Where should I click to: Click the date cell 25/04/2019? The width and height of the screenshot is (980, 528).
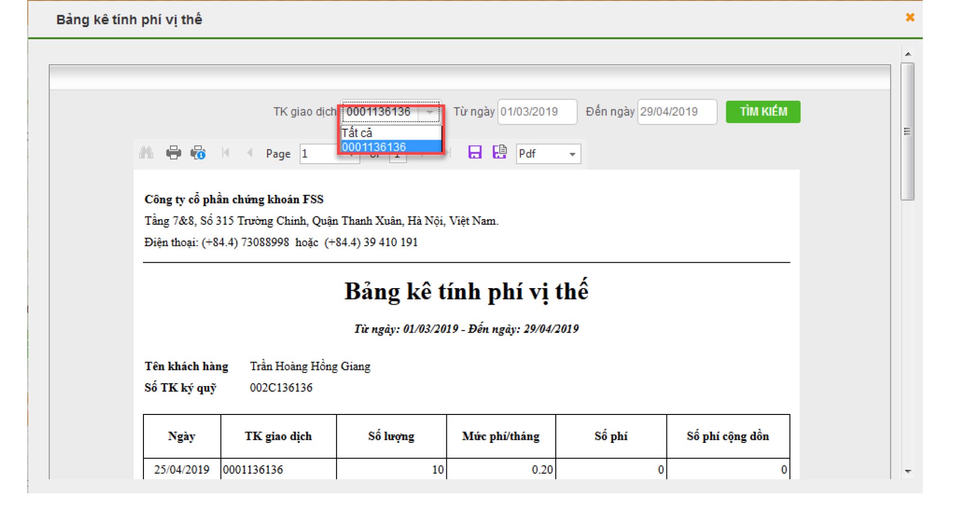pos(182,469)
